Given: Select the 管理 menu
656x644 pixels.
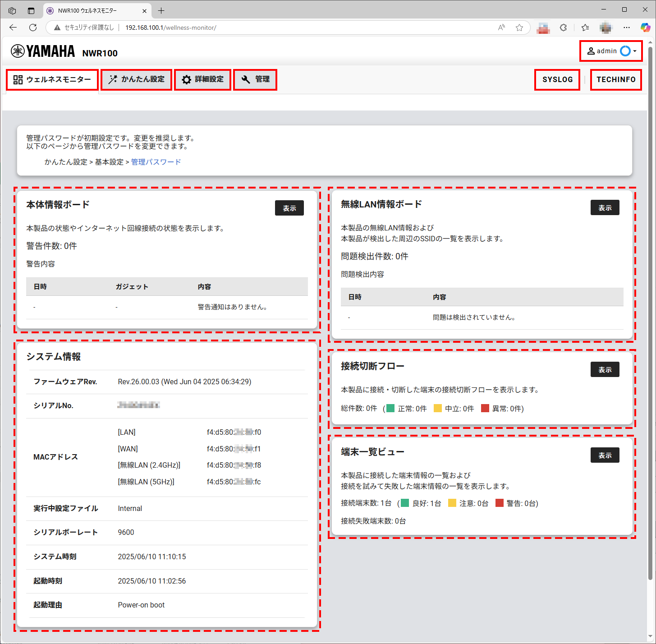Looking at the screenshot, I should 255,79.
